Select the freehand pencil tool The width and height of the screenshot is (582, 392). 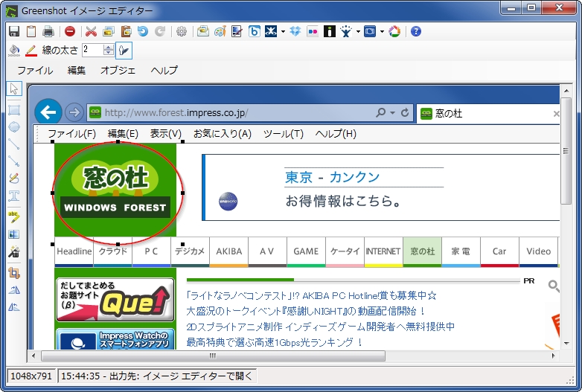tap(14, 179)
